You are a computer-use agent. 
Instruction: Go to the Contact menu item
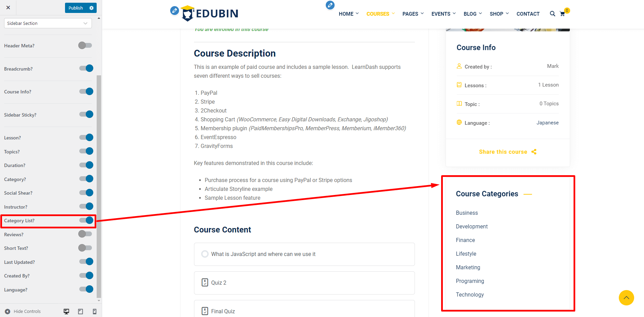pyautogui.click(x=528, y=14)
